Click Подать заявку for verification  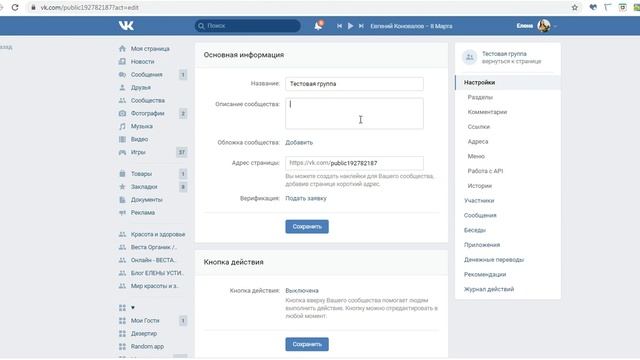pyautogui.click(x=306, y=198)
